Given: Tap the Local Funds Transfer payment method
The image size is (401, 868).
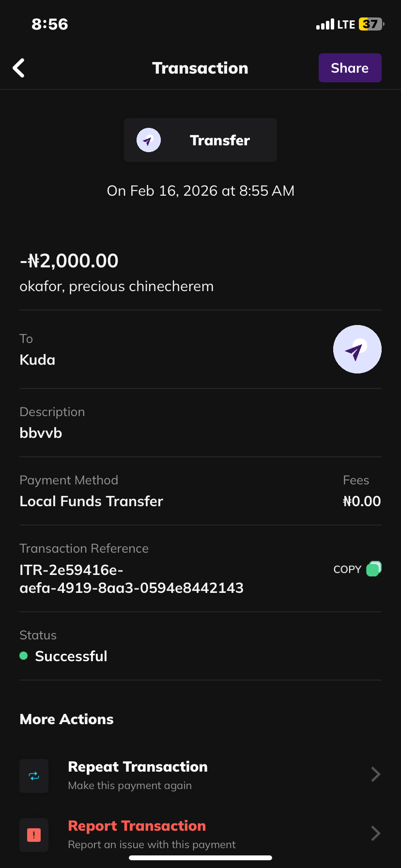Looking at the screenshot, I should tap(91, 501).
